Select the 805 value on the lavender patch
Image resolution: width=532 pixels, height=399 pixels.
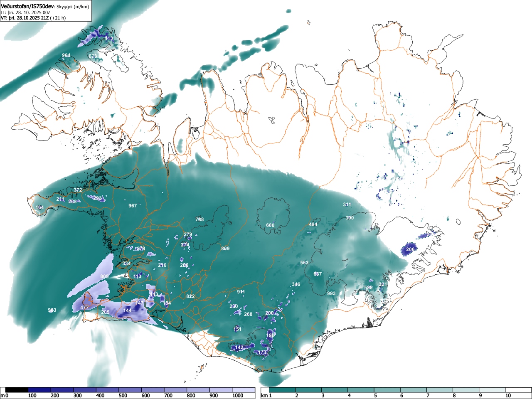pyautogui.click(x=104, y=276)
